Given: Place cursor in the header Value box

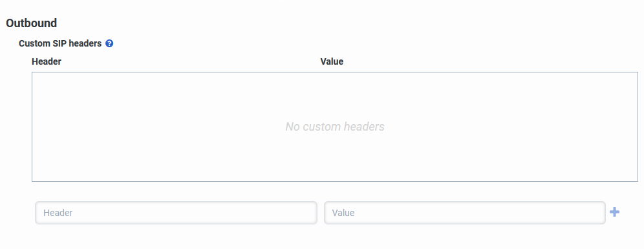Looking at the screenshot, I should click(x=465, y=213).
